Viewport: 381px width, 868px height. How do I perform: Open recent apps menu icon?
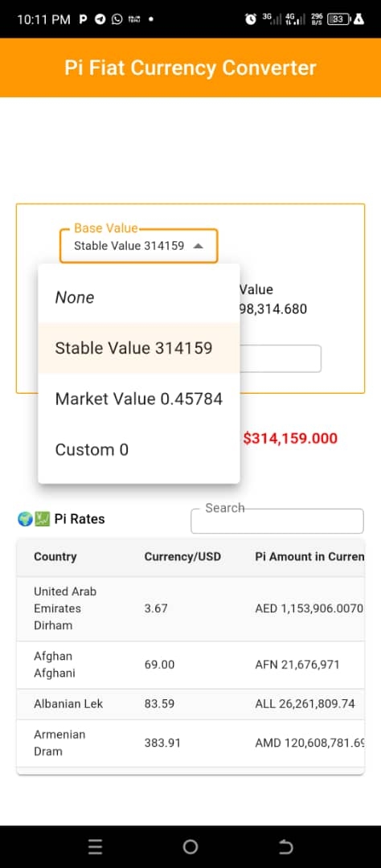point(95,846)
